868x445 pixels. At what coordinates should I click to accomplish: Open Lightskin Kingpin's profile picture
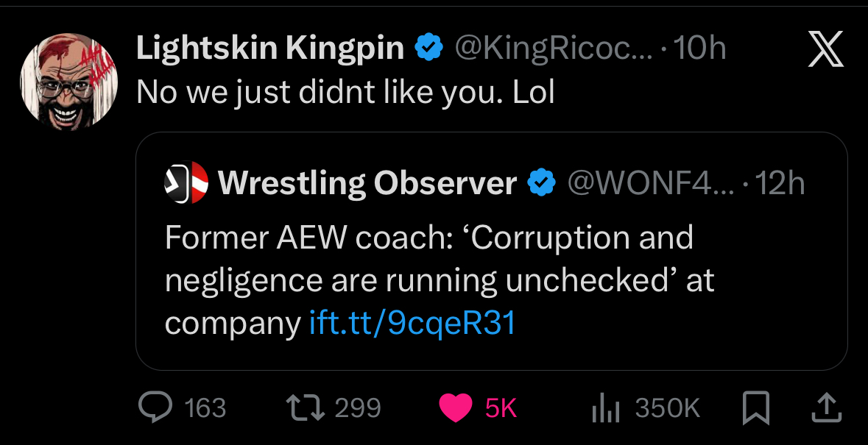pyautogui.click(x=69, y=82)
